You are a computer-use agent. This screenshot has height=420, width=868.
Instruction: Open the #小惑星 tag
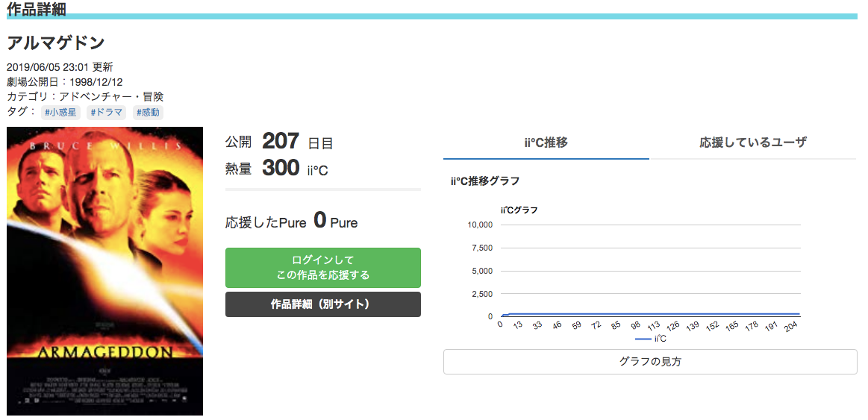tap(60, 113)
